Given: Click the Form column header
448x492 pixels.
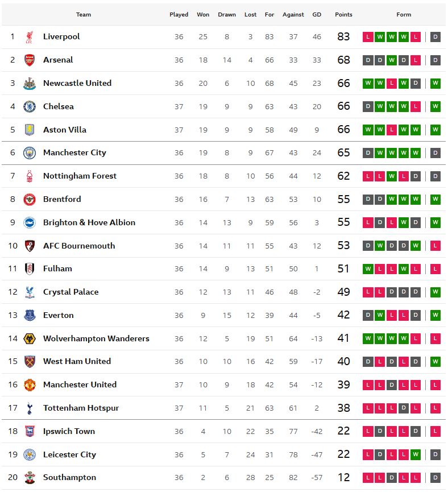Looking at the screenshot, I should (x=404, y=14).
